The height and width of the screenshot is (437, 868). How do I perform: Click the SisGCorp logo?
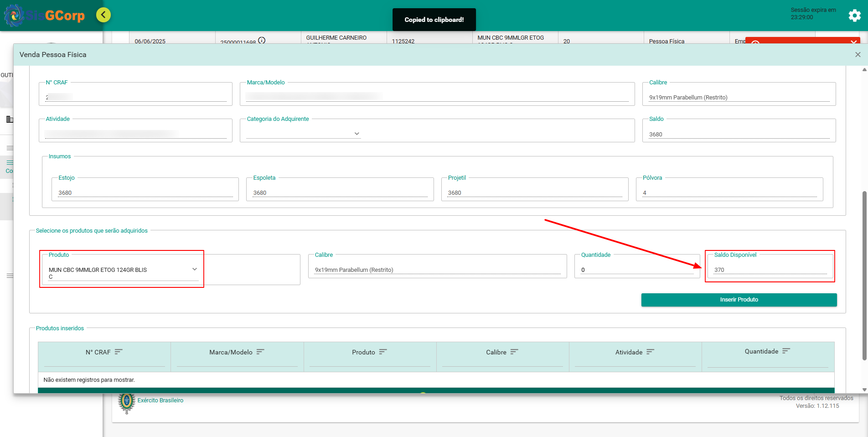pos(45,16)
